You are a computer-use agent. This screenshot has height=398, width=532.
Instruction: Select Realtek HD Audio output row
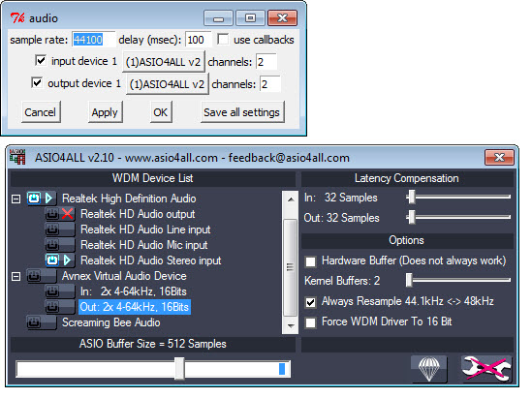pyautogui.click(x=138, y=214)
